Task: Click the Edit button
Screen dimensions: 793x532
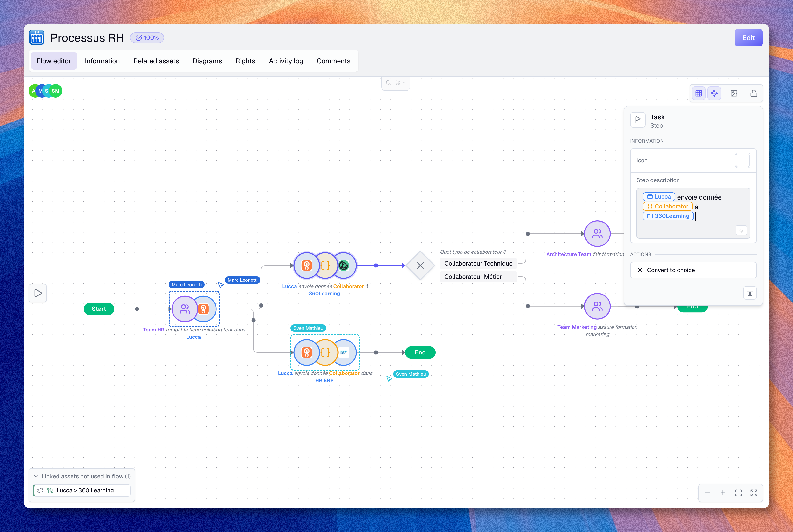Action: (x=748, y=38)
